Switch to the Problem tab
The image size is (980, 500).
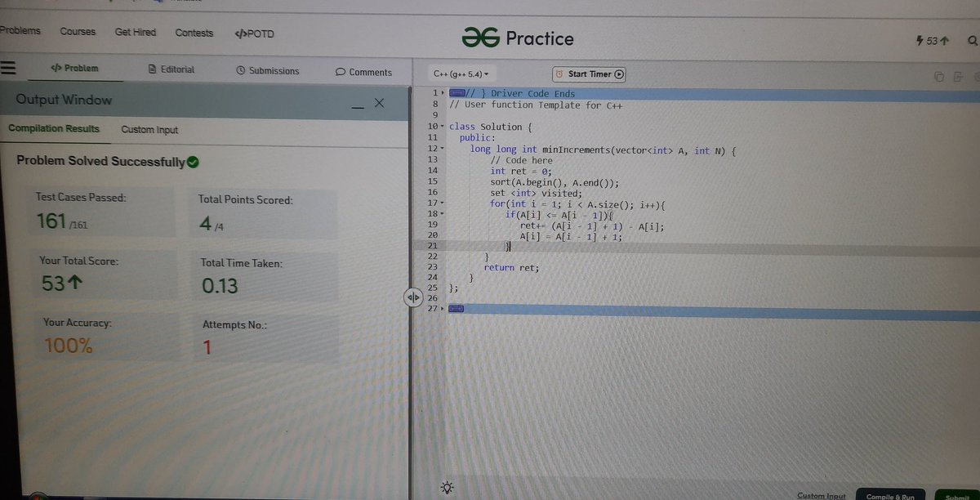click(74, 69)
